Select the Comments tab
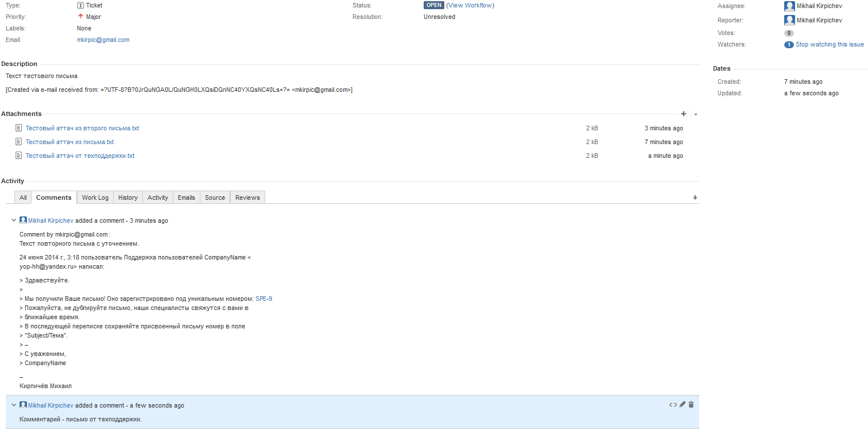Screen dimensions: 868x434 pos(54,197)
